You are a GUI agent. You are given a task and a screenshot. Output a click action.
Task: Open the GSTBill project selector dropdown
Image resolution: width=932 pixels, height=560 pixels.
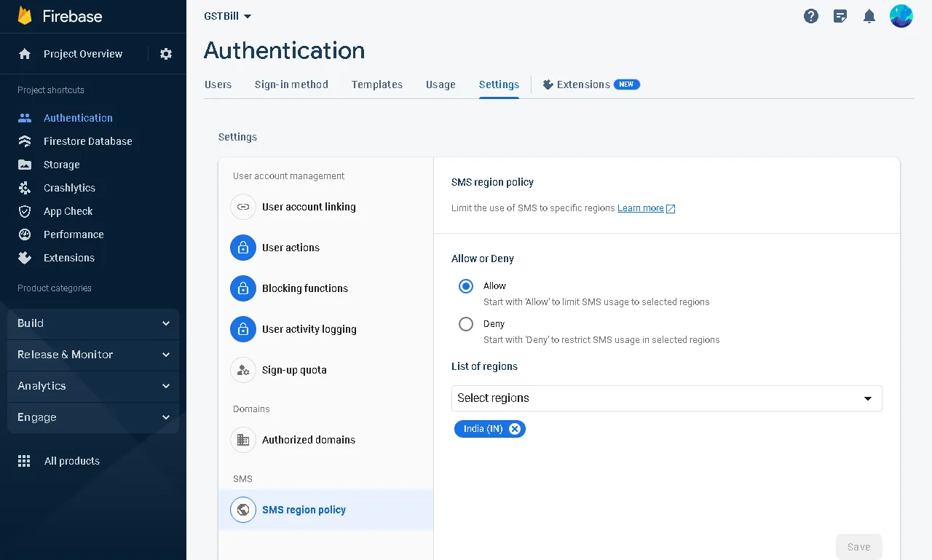coord(228,16)
